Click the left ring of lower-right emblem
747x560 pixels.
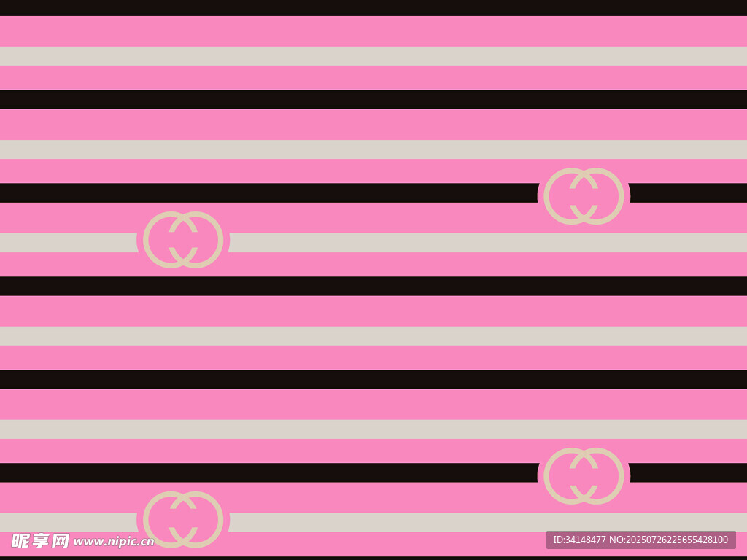point(547,475)
